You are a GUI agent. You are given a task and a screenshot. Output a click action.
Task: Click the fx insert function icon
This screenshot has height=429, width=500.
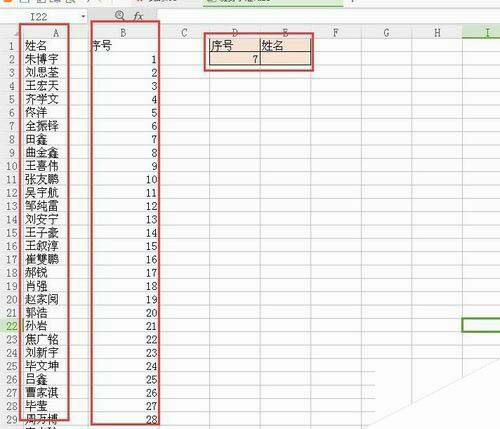138,16
